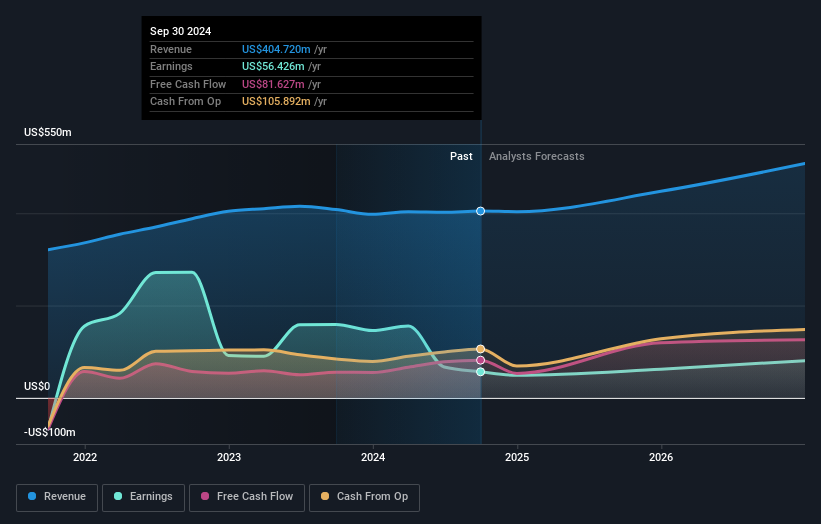This screenshot has height=524, width=821.
Task: Select the 2026 x-axis label
Action: (661, 457)
